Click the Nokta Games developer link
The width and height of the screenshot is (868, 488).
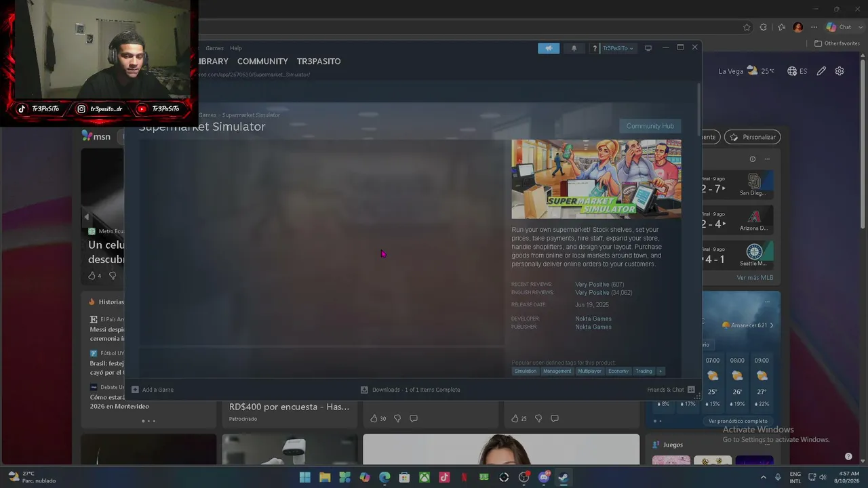593,319
